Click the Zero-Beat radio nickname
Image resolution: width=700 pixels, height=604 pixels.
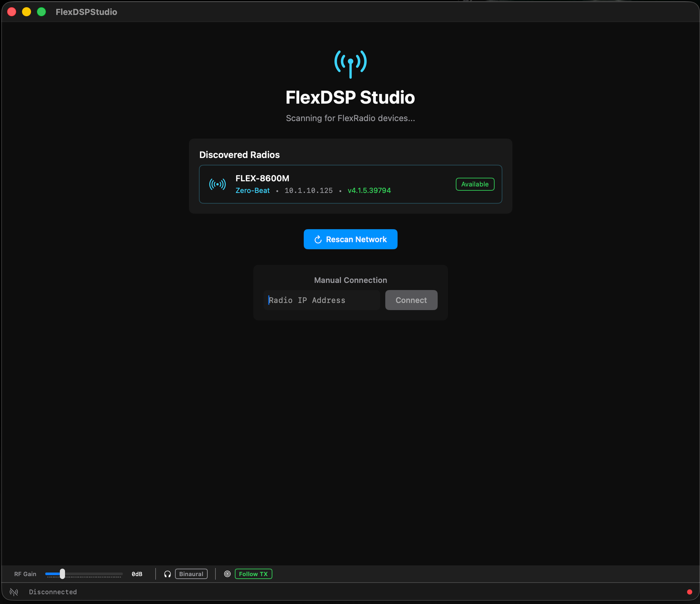(252, 191)
